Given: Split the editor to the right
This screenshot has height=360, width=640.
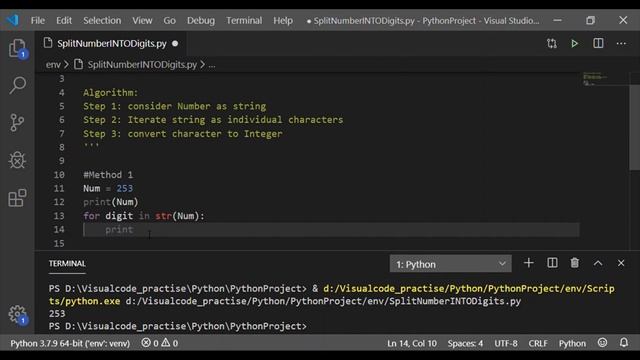Looking at the screenshot, I should [x=598, y=43].
